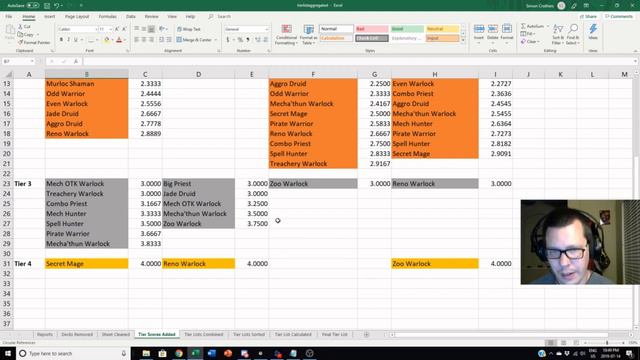This screenshot has height=360, width=640.
Task: Click the Bold formatting button
Action: click(61, 40)
